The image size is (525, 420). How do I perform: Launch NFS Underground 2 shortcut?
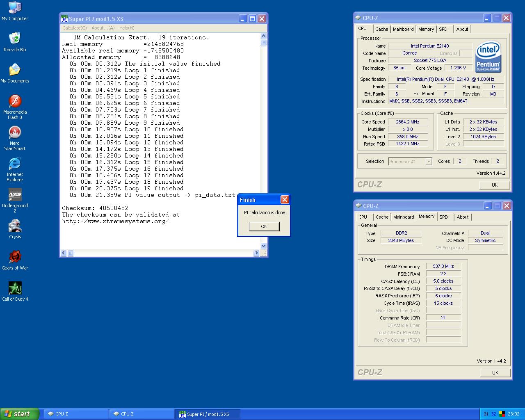pyautogui.click(x=15, y=200)
